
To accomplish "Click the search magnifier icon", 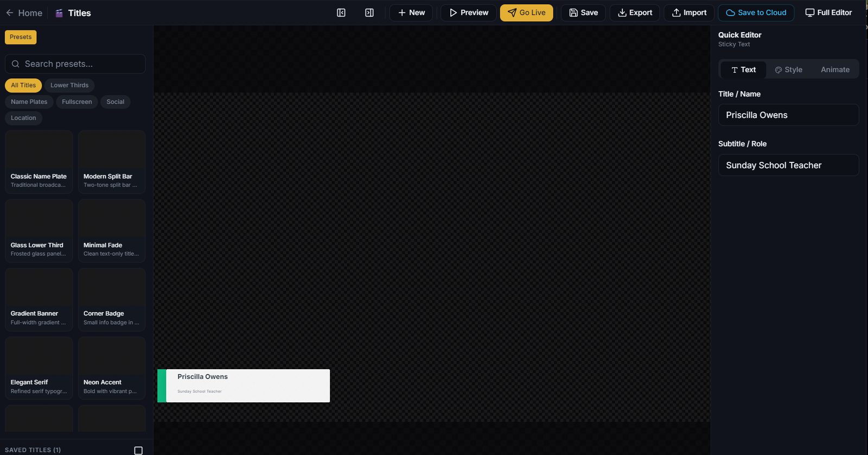I will (16, 64).
